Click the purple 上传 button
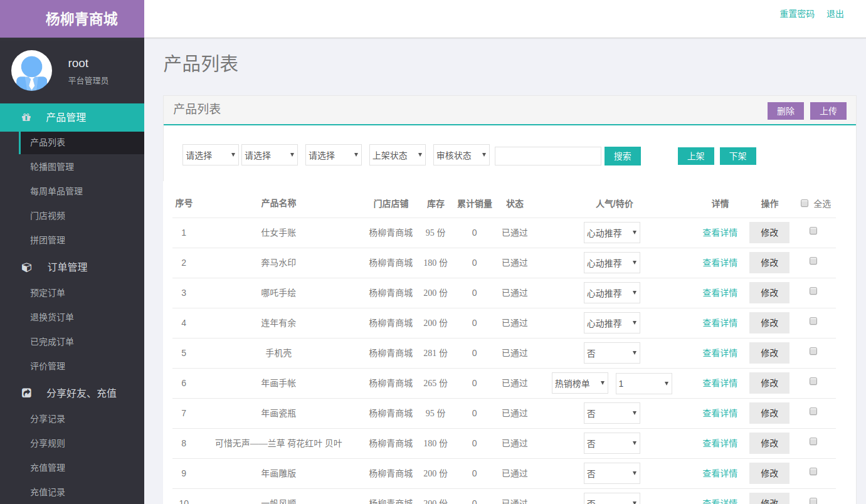 click(x=828, y=111)
